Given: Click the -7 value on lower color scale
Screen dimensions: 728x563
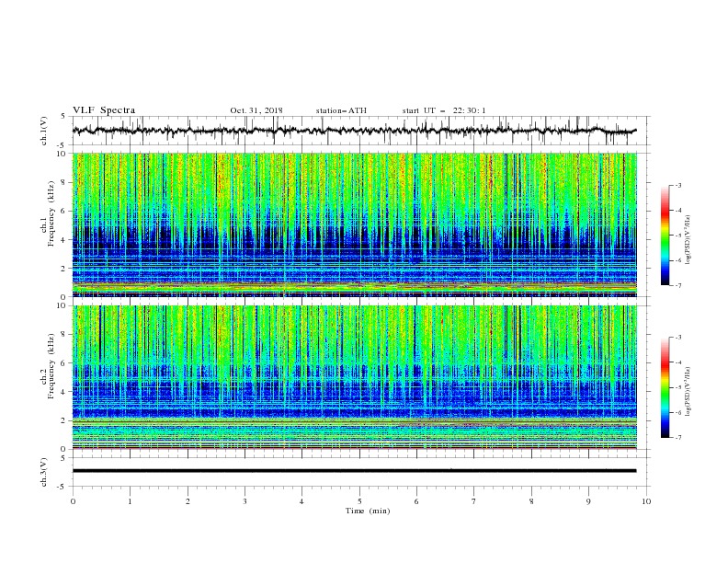Looking at the screenshot, I should pos(678,438).
